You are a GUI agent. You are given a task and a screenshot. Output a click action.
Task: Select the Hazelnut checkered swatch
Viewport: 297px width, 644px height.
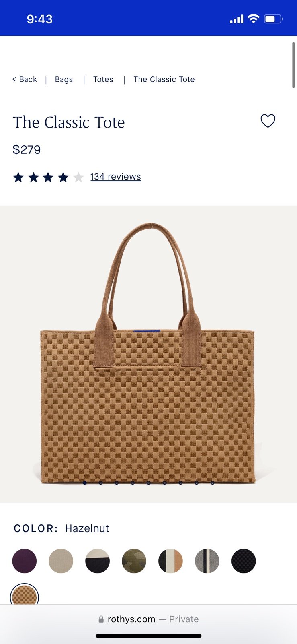pyautogui.click(x=25, y=594)
